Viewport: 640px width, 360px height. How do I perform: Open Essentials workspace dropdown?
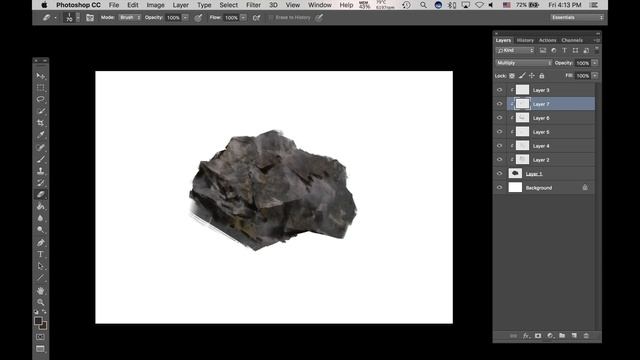click(x=577, y=18)
